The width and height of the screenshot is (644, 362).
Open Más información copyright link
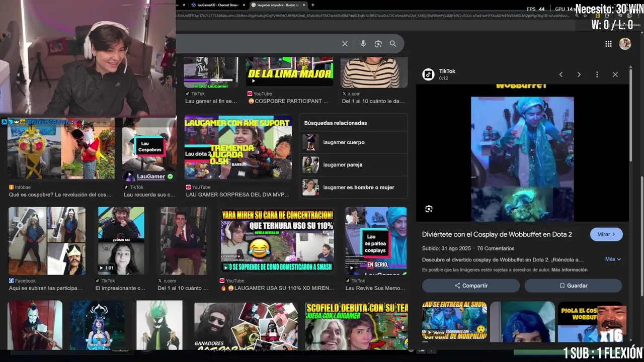(x=569, y=270)
